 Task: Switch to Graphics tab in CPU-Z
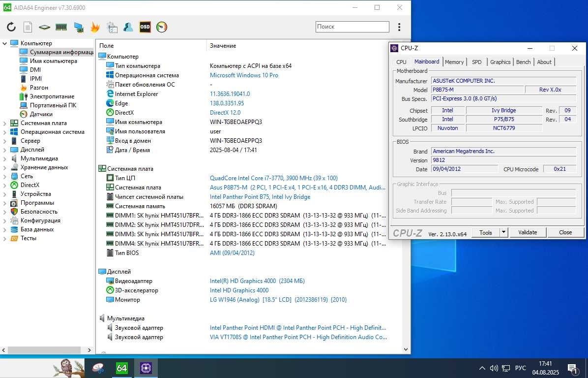(x=500, y=62)
